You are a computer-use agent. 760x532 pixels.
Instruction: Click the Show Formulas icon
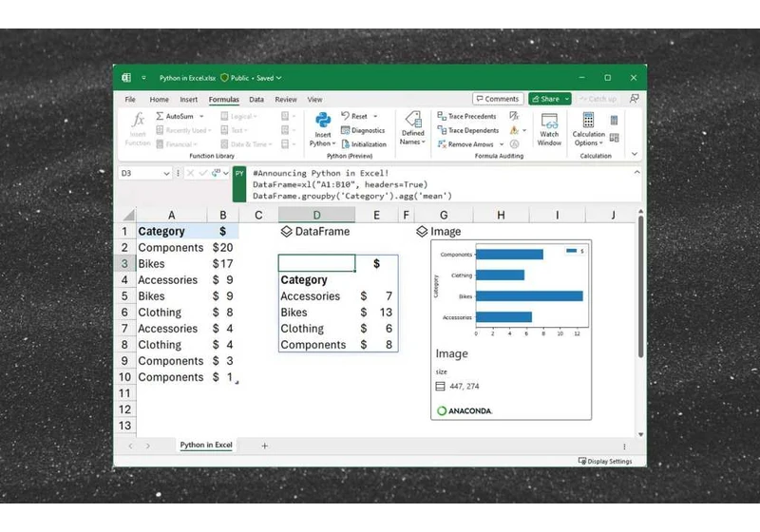pos(514,116)
